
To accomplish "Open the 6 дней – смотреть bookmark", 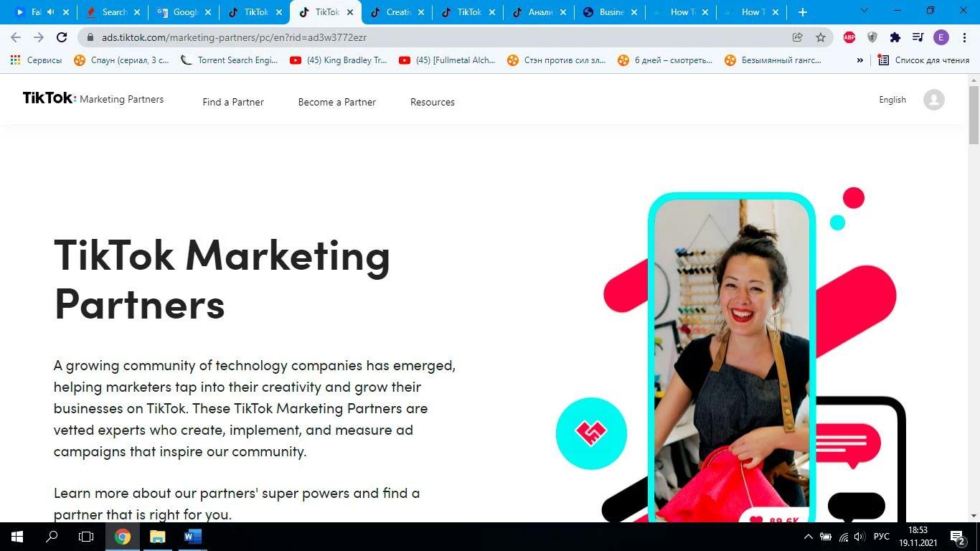I will pos(665,60).
